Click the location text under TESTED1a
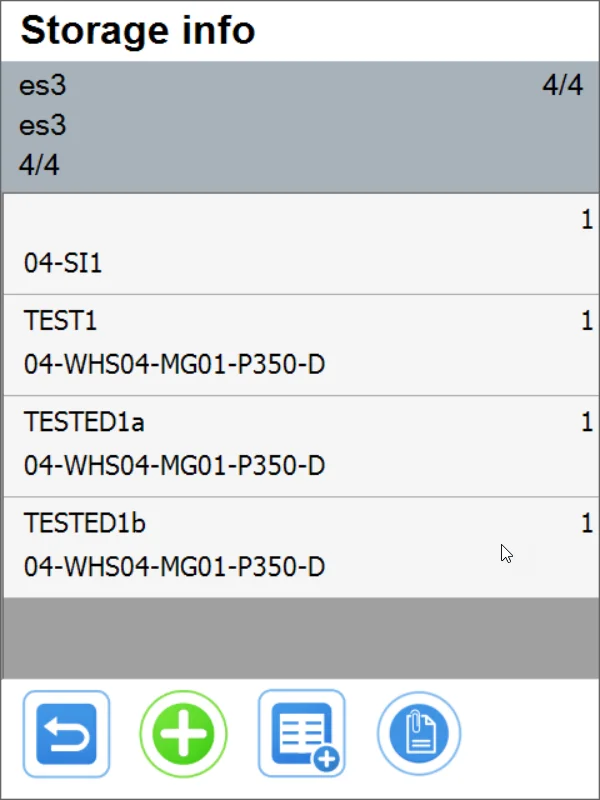Viewport: 600px width, 800px height. pos(173,465)
